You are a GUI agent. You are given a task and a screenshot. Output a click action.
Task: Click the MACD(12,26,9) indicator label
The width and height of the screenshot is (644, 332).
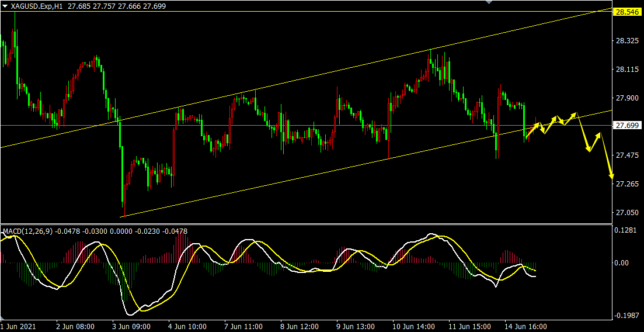(x=28, y=231)
